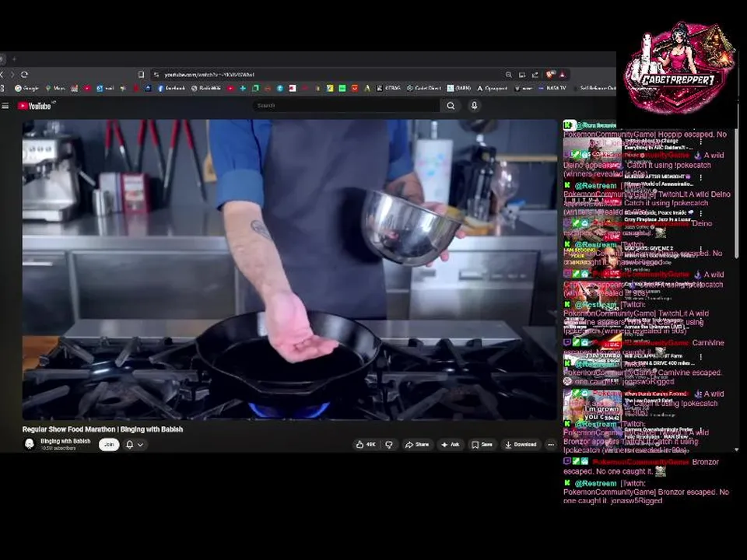
Task: Open the Cadet Direct bookmark
Action: (424, 88)
